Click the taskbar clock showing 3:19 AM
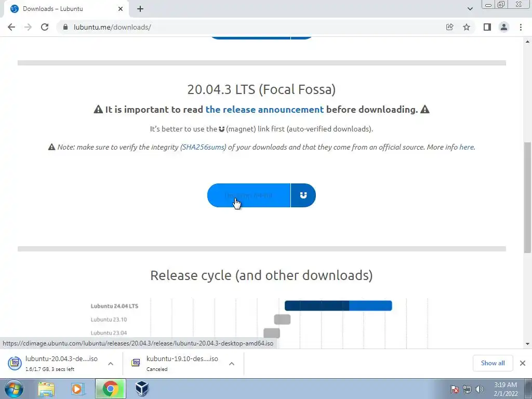The height and width of the screenshot is (399, 532). point(506,389)
